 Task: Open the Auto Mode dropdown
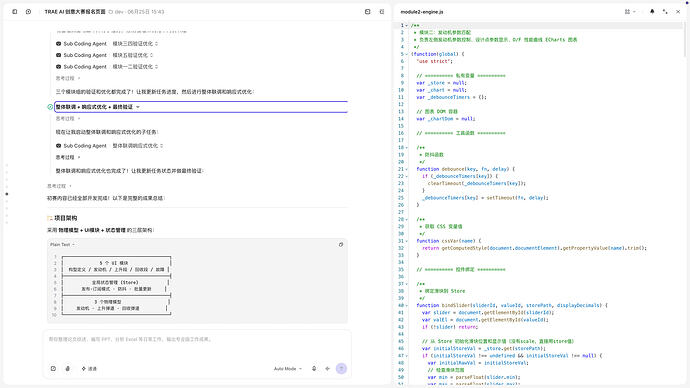tap(288, 369)
